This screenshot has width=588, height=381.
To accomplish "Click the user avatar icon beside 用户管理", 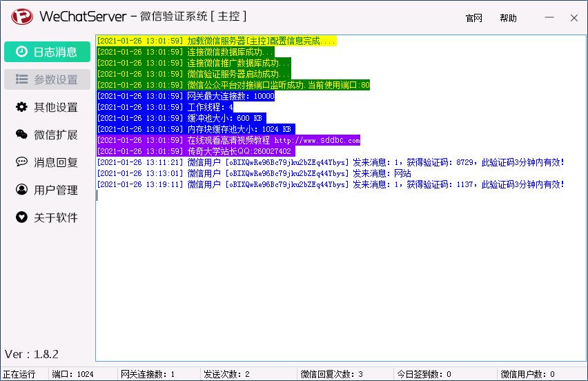I will 21,189.
